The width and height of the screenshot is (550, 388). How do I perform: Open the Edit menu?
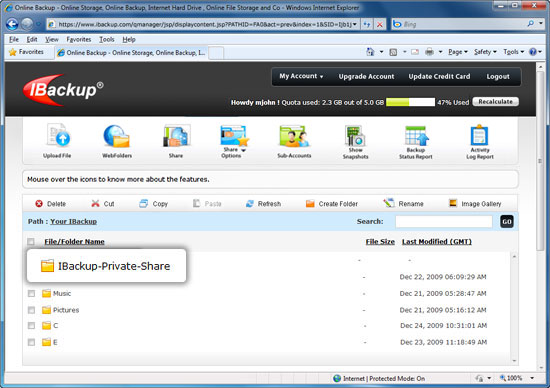pos(32,39)
